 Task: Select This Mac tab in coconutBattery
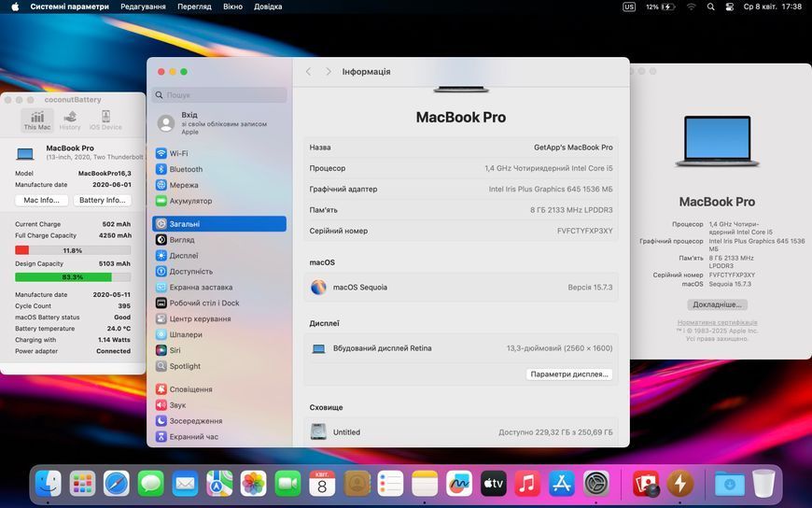coord(37,120)
